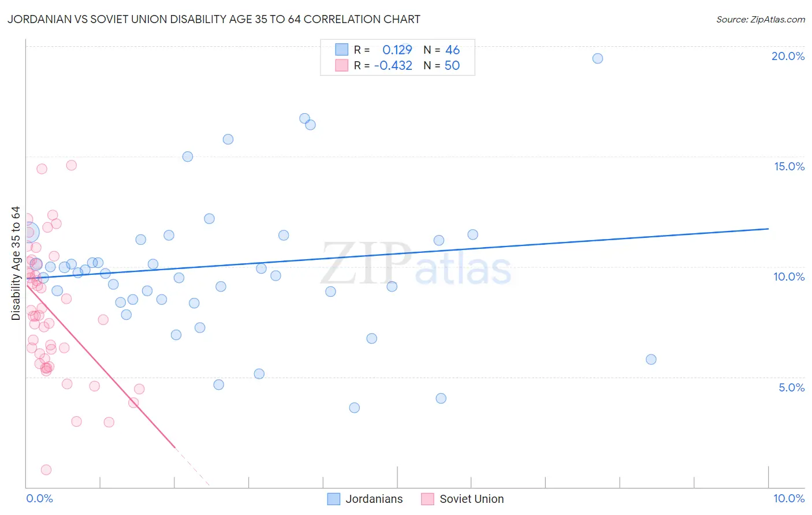Screen dimensions: 812x515
Task: Select the Jordanians legend label
Action: (x=374, y=499)
